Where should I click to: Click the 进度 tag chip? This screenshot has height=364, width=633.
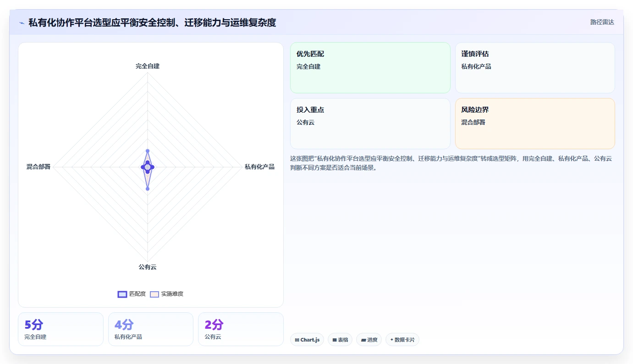pyautogui.click(x=369, y=340)
